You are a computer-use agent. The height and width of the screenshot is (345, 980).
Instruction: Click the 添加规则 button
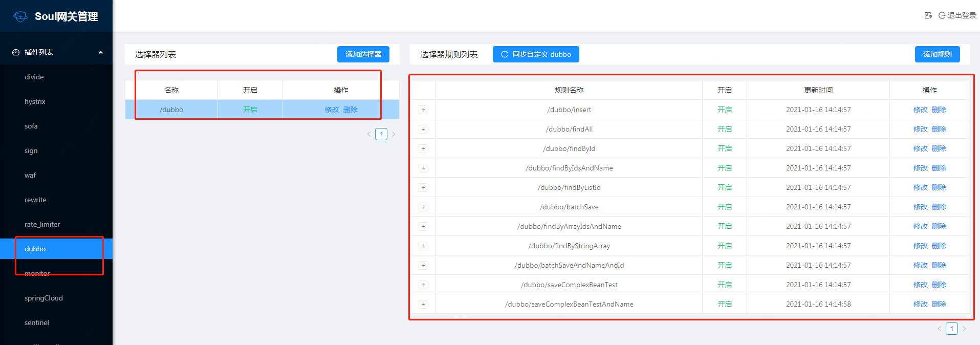[x=937, y=54]
